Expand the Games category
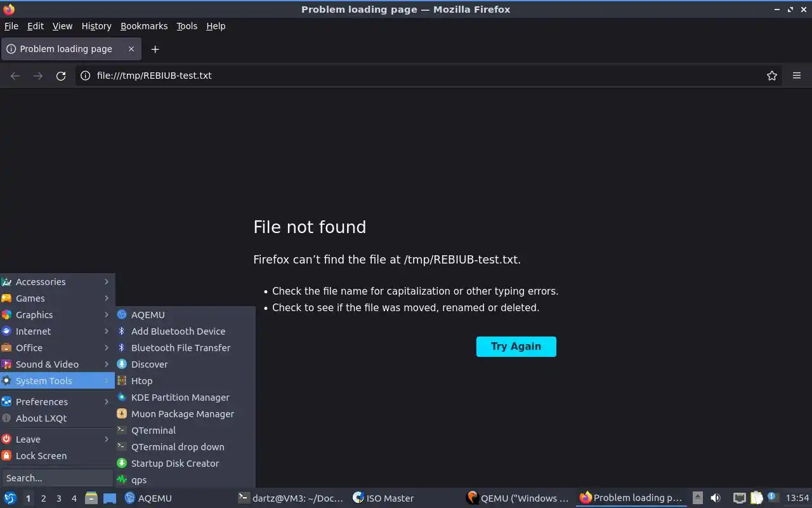 point(57,298)
